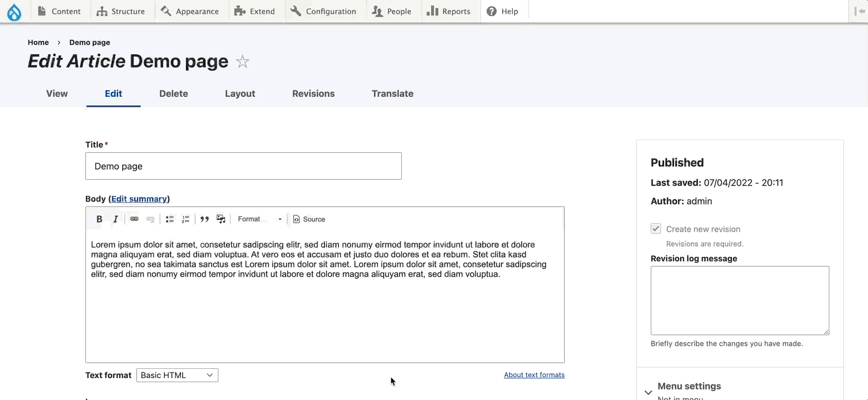Click the Unlink icon in editor toolbar
The width and height of the screenshot is (868, 400).
pyautogui.click(x=150, y=219)
